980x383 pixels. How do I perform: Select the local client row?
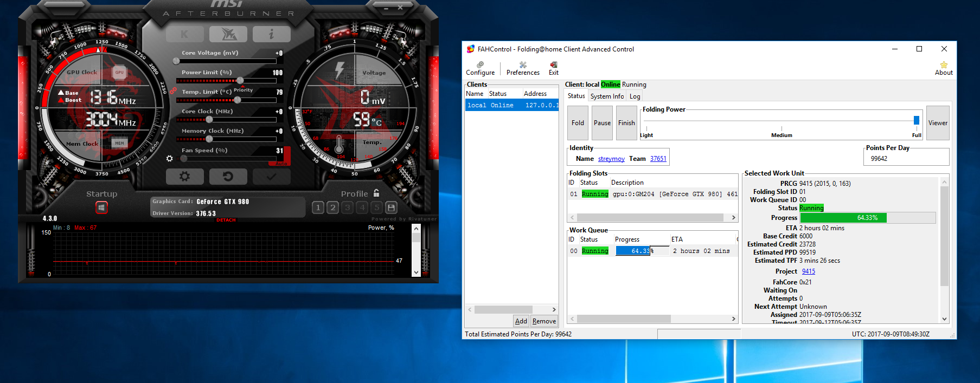pos(511,105)
